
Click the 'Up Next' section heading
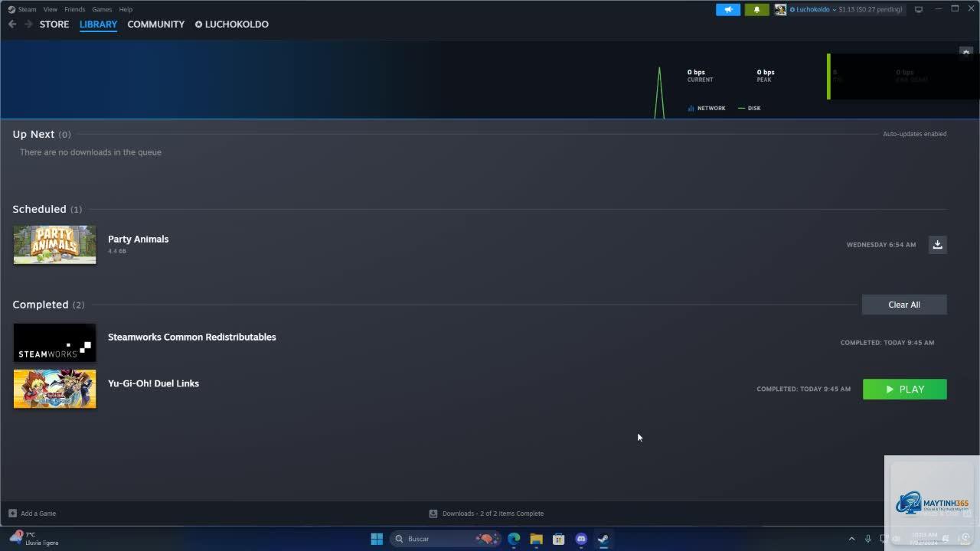point(34,134)
